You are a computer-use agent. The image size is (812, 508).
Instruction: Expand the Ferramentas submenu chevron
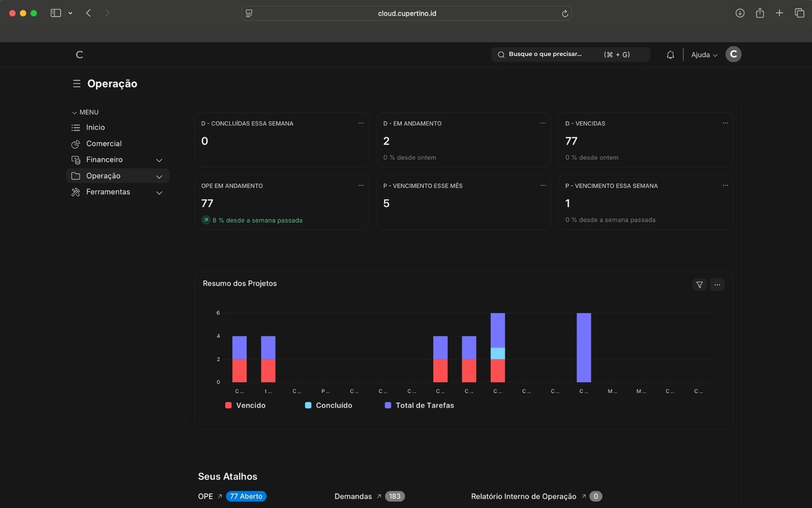pyautogui.click(x=159, y=193)
